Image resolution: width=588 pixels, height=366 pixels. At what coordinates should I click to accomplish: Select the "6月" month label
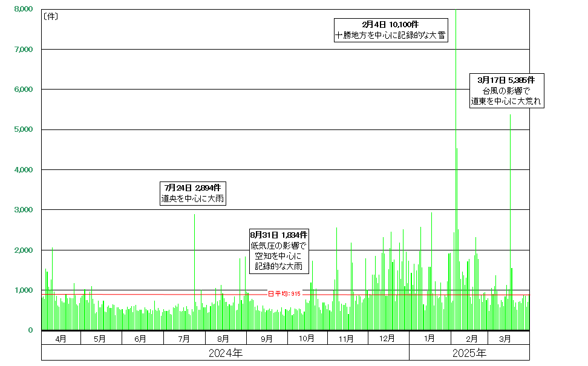(140, 339)
